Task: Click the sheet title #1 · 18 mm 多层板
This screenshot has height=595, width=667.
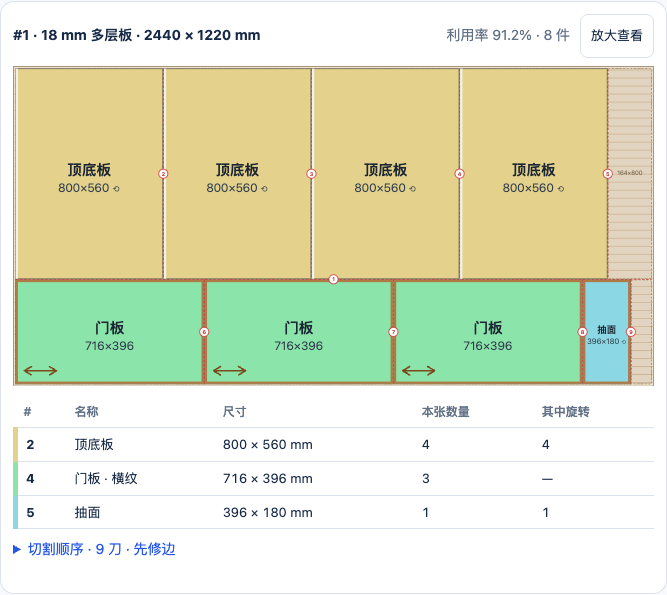Action: [x=137, y=35]
